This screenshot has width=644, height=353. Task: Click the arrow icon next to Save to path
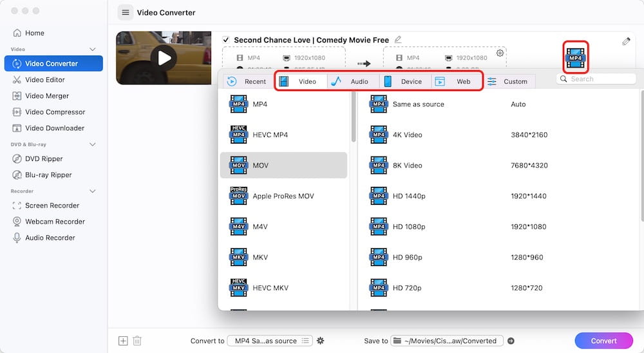click(x=511, y=341)
